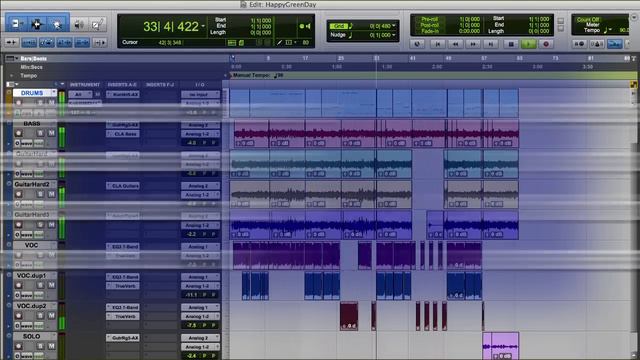640x360 pixels.
Task: Record-enable the BASS track
Action: (x=18, y=133)
